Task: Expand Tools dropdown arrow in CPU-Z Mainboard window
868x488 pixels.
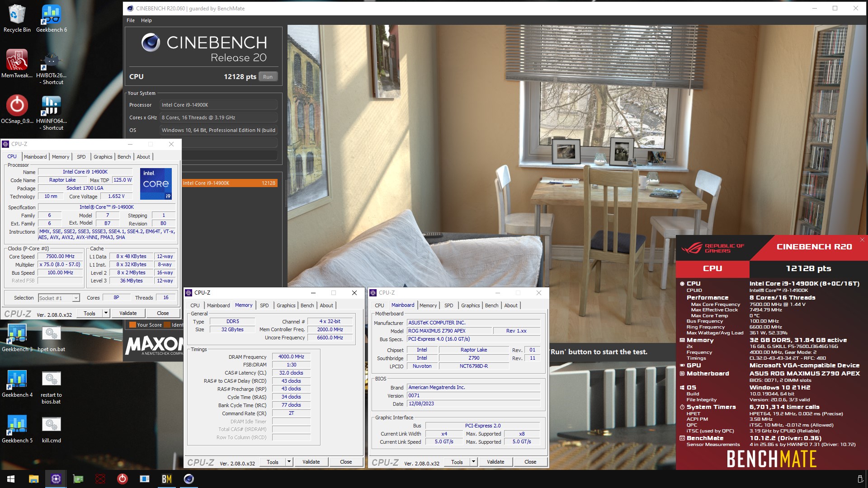Action: [x=473, y=462]
